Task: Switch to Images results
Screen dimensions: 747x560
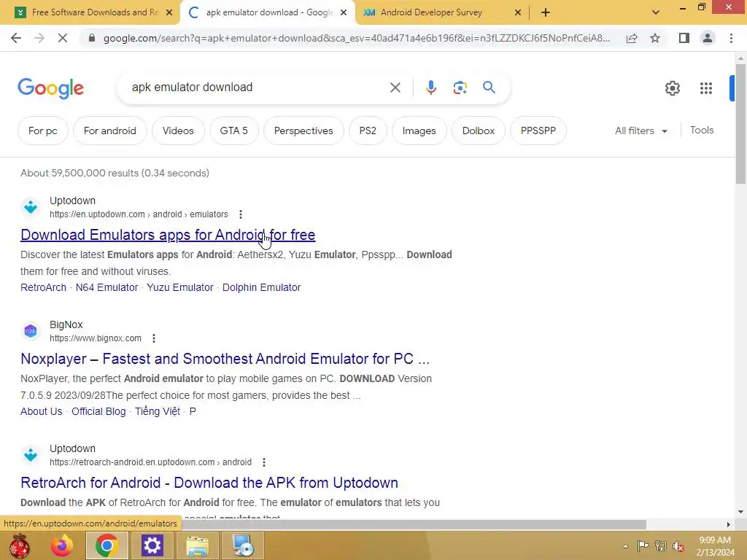Action: (x=419, y=131)
